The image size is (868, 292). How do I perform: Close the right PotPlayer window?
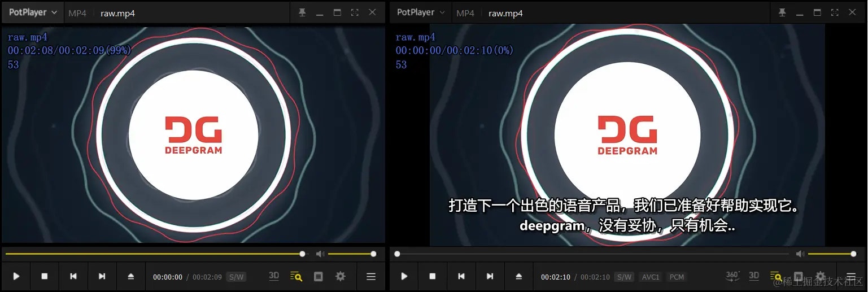[852, 12]
